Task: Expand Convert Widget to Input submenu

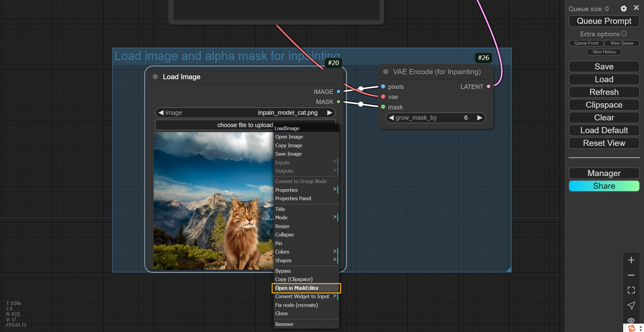Action: pyautogui.click(x=306, y=296)
